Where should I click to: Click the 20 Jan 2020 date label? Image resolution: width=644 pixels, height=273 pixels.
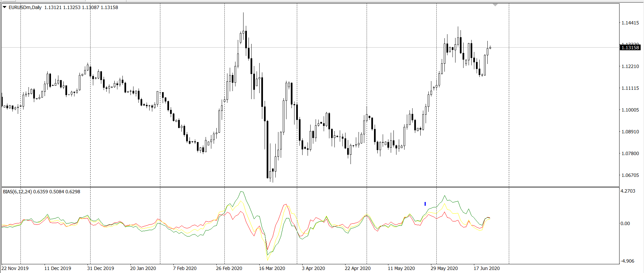[x=143, y=268]
